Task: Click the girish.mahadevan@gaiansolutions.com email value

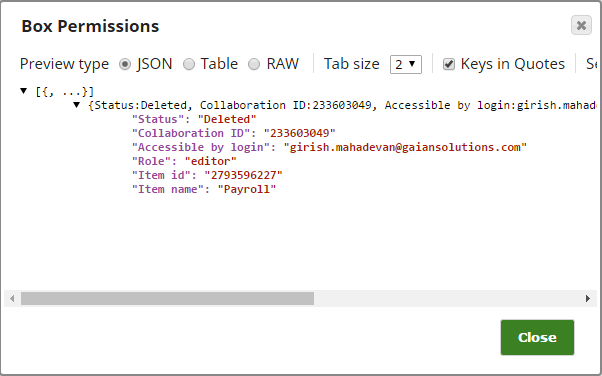Action: (405, 147)
